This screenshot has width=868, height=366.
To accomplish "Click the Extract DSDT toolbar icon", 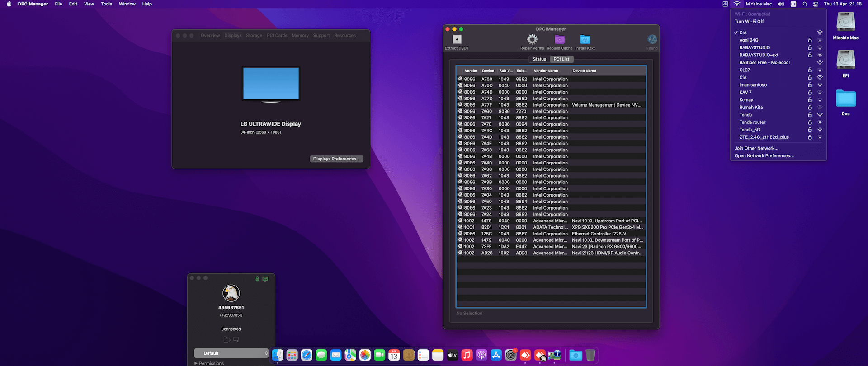I will coord(457,40).
